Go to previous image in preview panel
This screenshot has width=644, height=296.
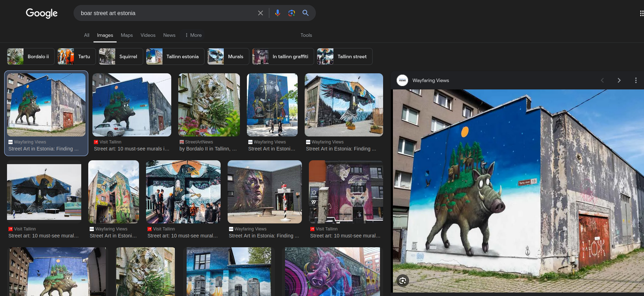point(602,80)
